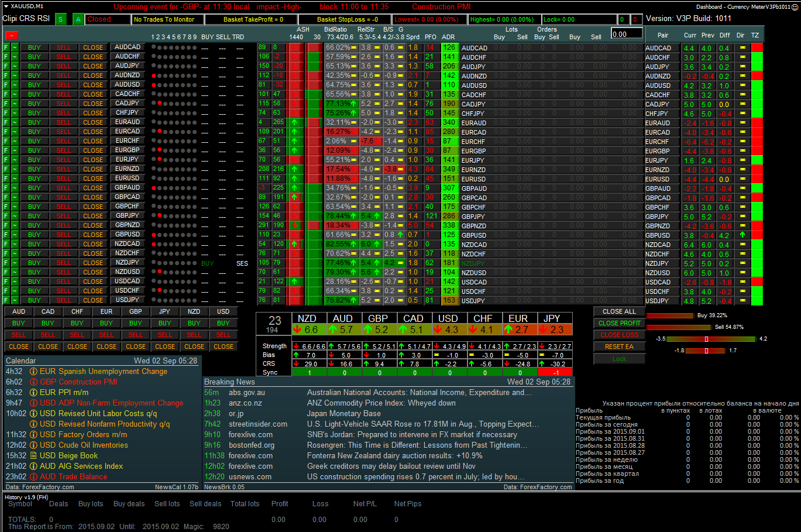Viewport: 801px width, 532px height.
Task: Toggle the F button on NZDUSD row
Action: (6, 272)
